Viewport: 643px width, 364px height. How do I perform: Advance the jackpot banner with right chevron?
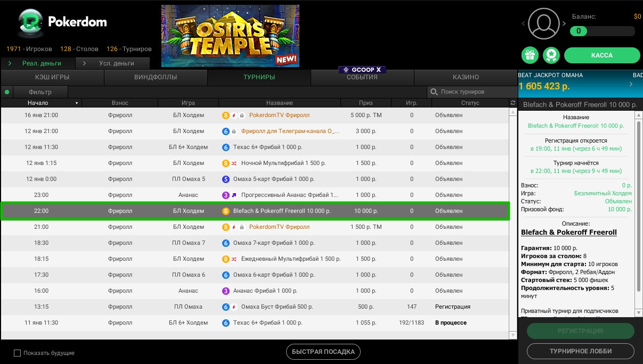[631, 84]
